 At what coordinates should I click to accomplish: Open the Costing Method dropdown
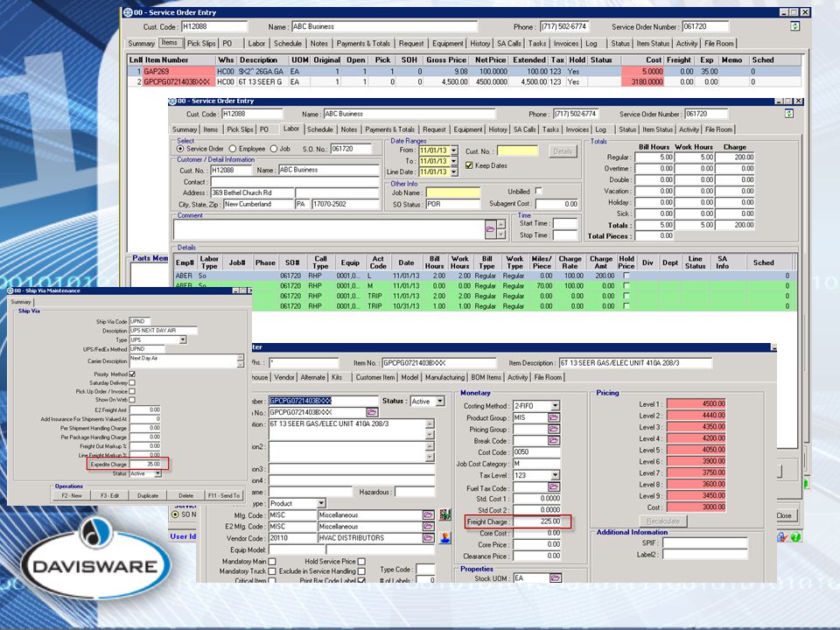[x=555, y=405]
